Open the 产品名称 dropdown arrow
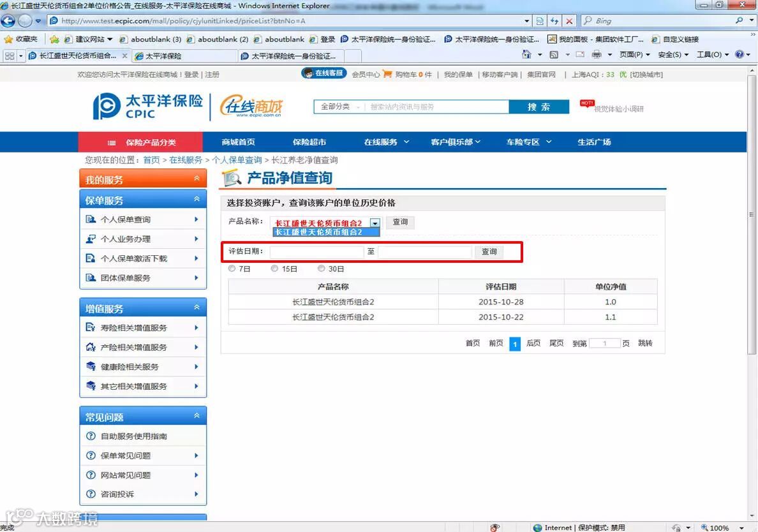Image resolution: width=758 pixels, height=532 pixels. pyautogui.click(x=375, y=223)
